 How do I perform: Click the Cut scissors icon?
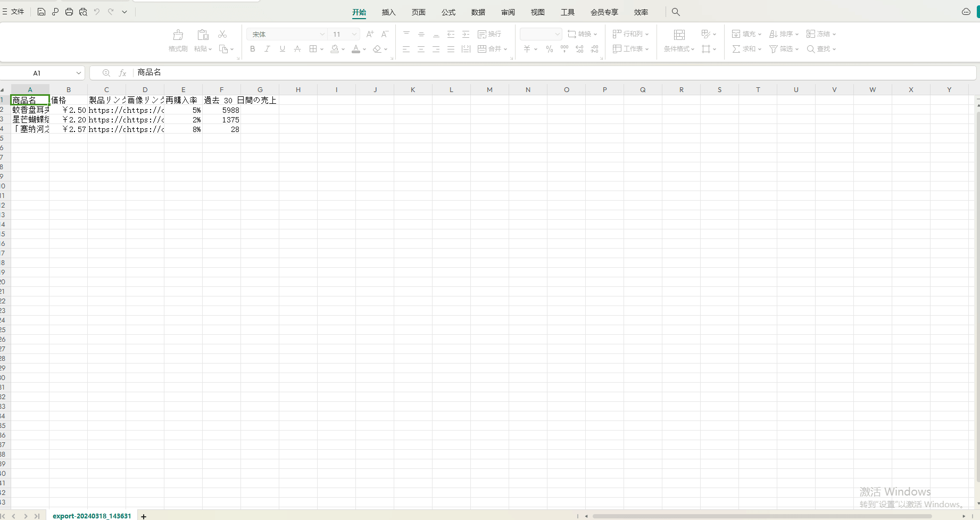[x=222, y=34]
